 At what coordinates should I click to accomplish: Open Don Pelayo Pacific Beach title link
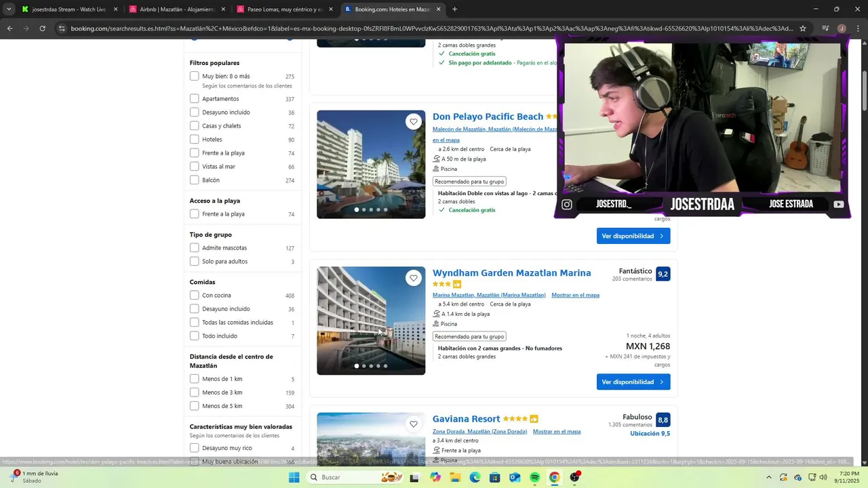488,117
